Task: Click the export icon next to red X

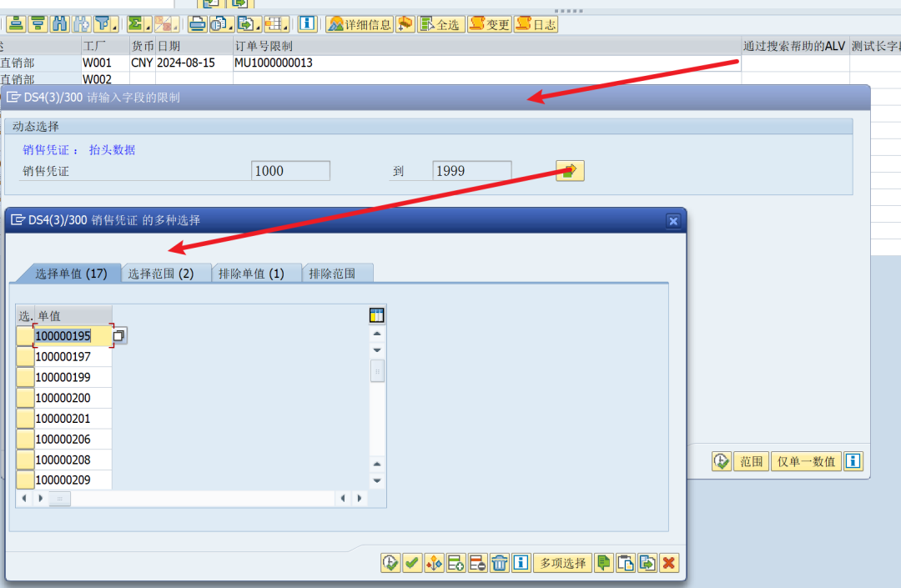Action: point(647,563)
